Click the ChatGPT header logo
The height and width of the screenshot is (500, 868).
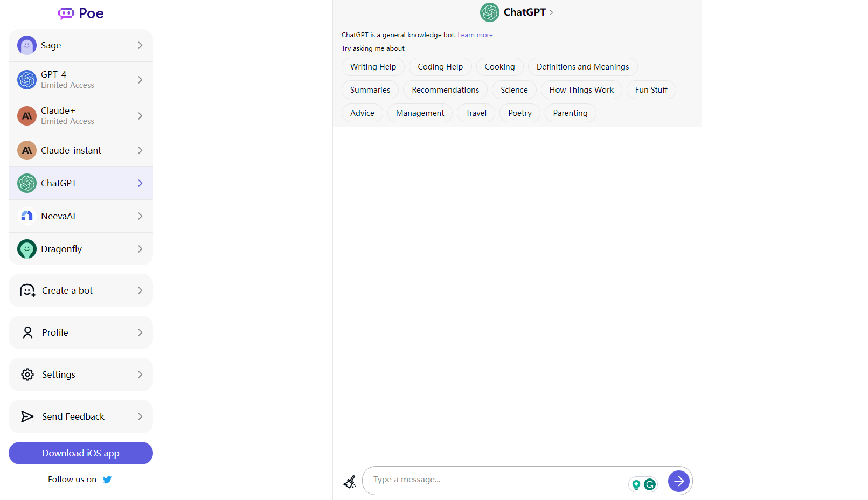tap(490, 12)
